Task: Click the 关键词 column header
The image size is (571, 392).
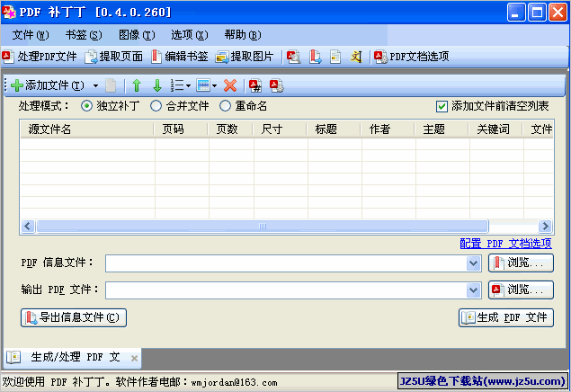Action: pos(495,129)
